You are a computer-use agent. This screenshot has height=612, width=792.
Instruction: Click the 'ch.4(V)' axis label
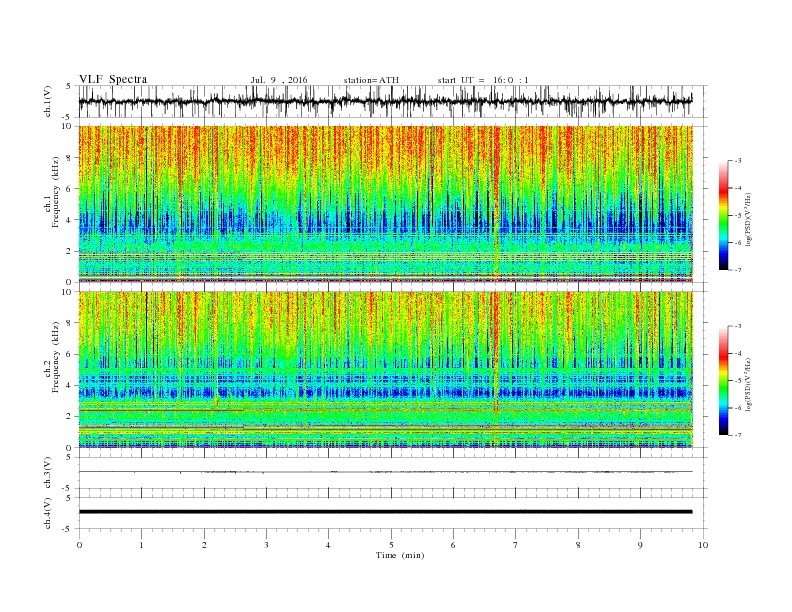pyautogui.click(x=48, y=514)
